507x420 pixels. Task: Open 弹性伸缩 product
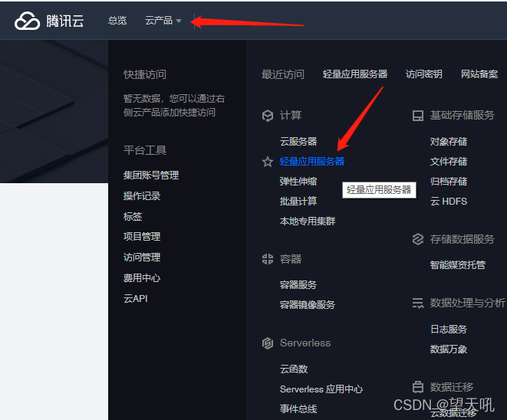tap(298, 181)
